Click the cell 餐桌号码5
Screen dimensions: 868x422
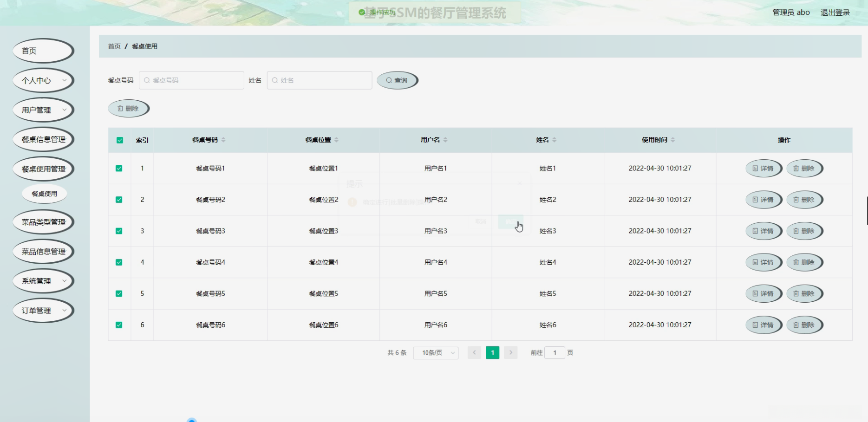coord(210,294)
